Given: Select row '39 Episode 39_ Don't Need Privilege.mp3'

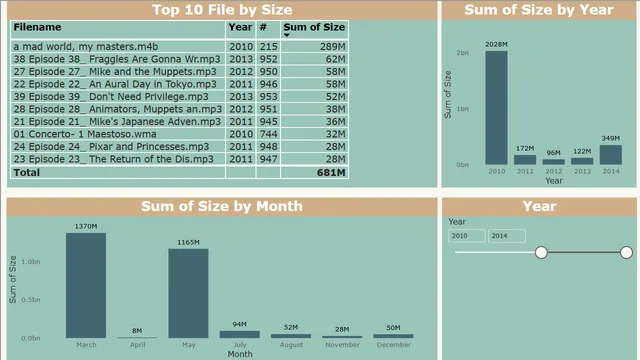Looking at the screenshot, I should click(x=180, y=97).
